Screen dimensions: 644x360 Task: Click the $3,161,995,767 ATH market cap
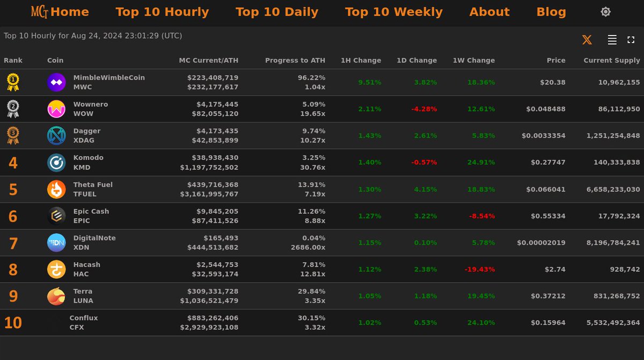[x=209, y=193]
